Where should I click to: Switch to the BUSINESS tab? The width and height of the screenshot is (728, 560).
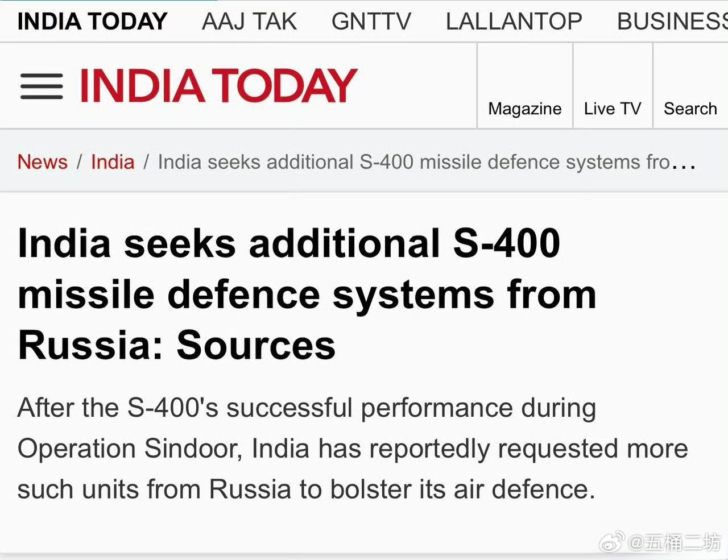pos(672,22)
